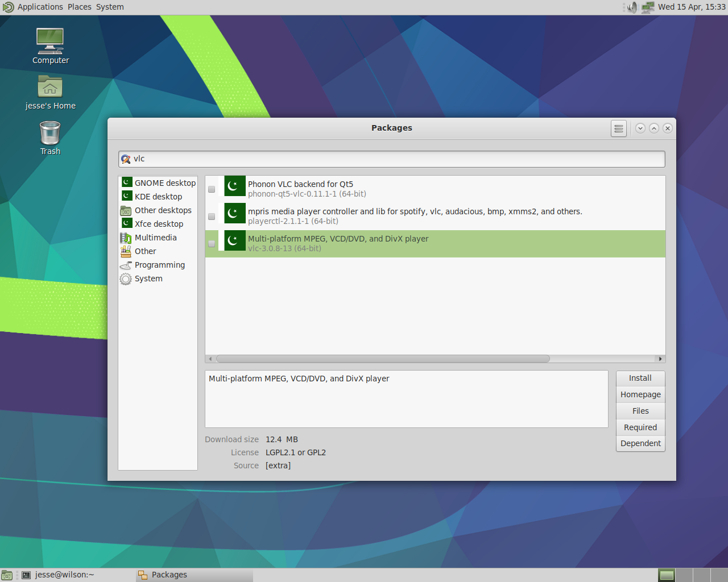Screen dimensions: 728x582
Task: Click the Required button
Action: pos(640,427)
